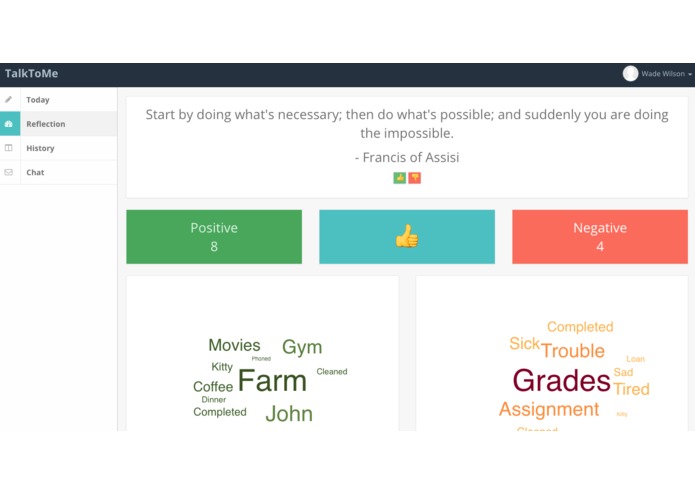Click the word Farm in positive cloud
Screen dimensions: 695x494
pyautogui.click(x=272, y=381)
